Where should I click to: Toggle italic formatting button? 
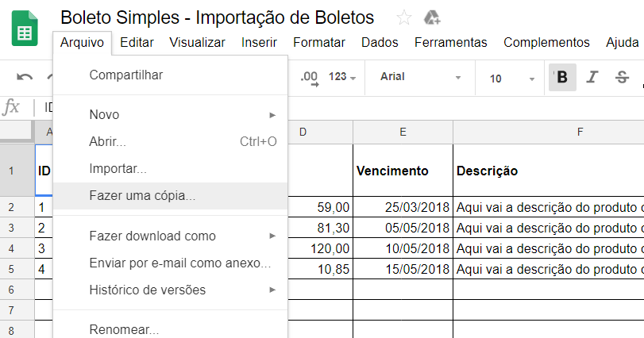tap(592, 77)
